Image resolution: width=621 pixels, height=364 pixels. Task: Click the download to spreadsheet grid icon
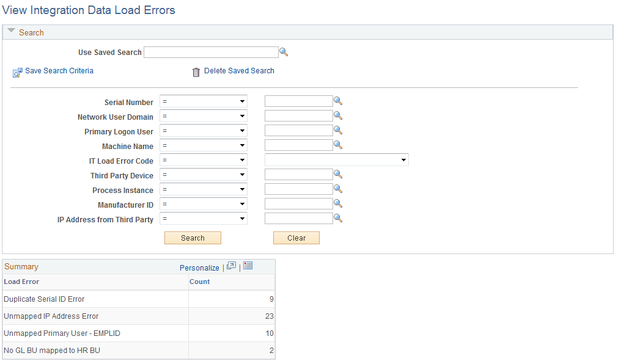248,266
